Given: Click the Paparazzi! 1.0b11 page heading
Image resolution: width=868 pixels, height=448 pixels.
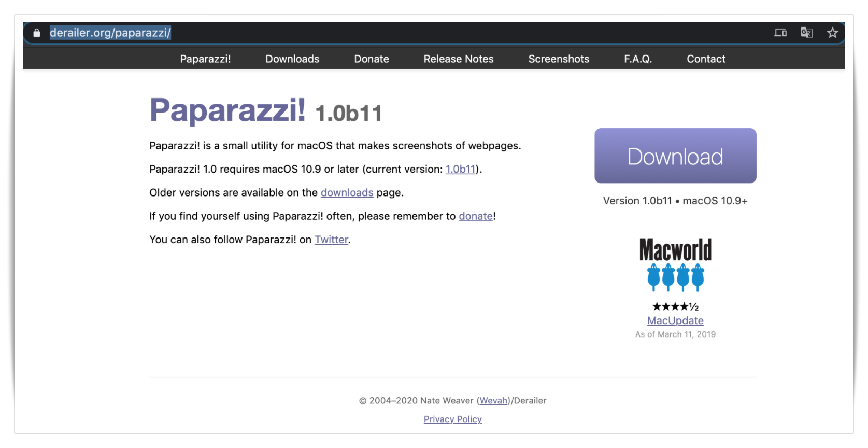Looking at the screenshot, I should click(x=266, y=110).
